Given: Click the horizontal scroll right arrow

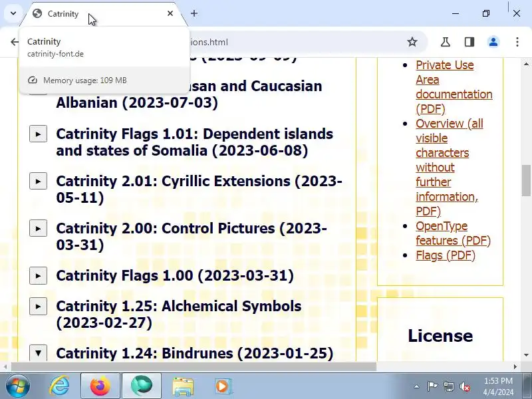Looking at the screenshot, I should point(515,367).
